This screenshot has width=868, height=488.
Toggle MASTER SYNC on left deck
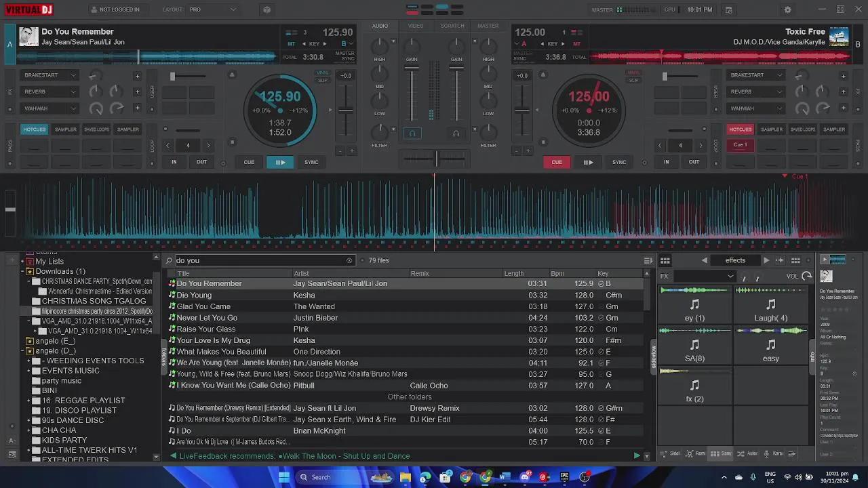coord(344,56)
